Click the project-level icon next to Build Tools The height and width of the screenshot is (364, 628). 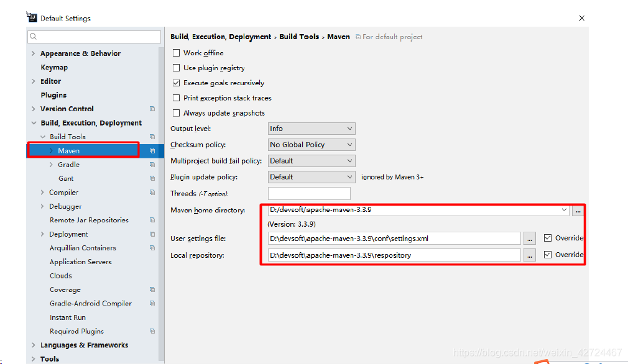tap(152, 137)
